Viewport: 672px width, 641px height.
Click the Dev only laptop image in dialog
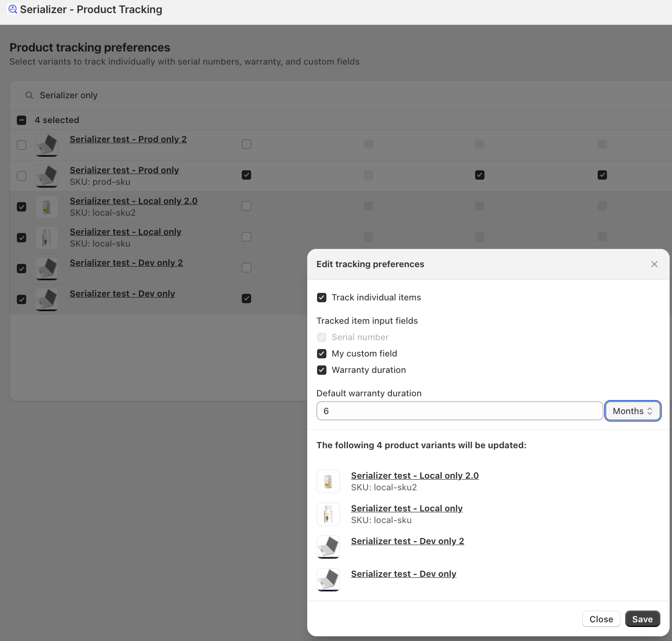(x=328, y=579)
